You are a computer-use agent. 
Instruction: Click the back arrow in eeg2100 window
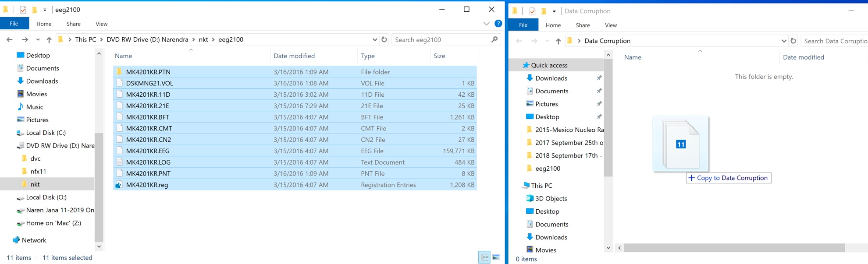10,40
